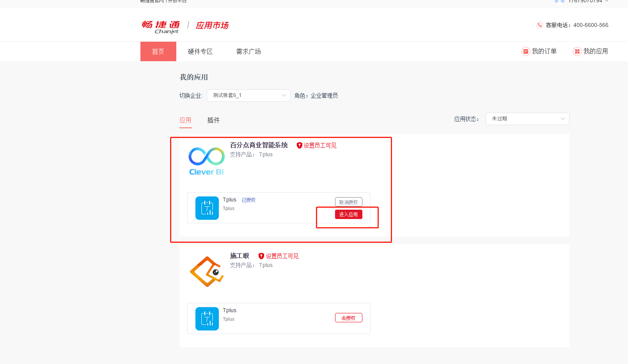Open the Clever BI app logo

[206, 161]
